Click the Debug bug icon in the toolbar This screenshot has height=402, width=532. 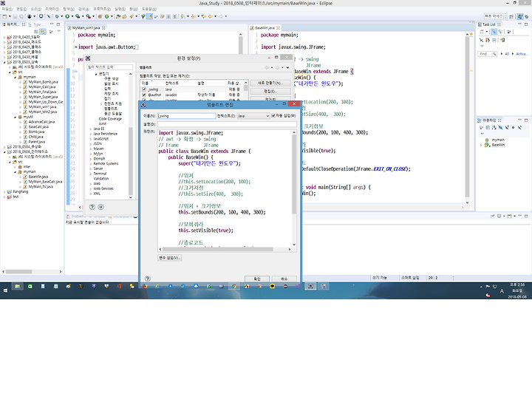click(57, 16)
